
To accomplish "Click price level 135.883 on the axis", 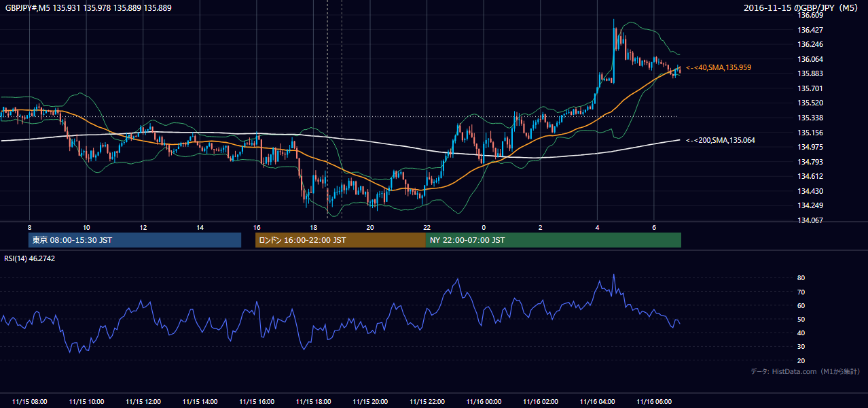I will click(x=811, y=73).
